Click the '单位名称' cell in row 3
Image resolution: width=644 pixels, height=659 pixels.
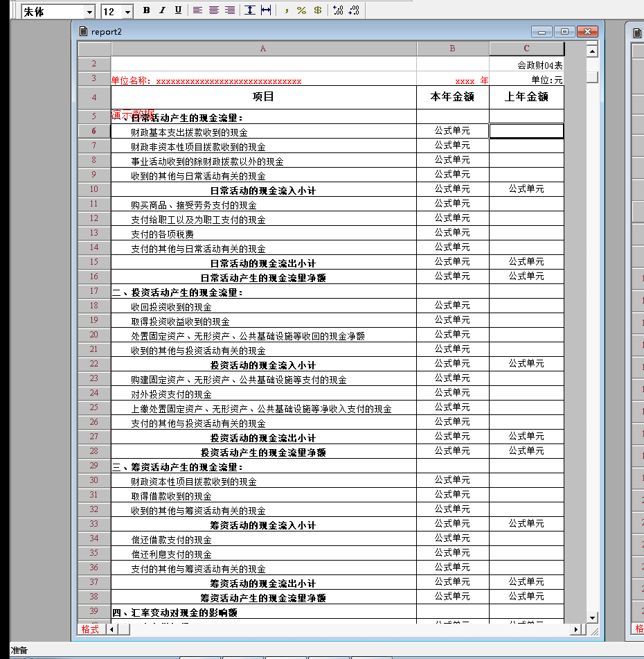263,80
